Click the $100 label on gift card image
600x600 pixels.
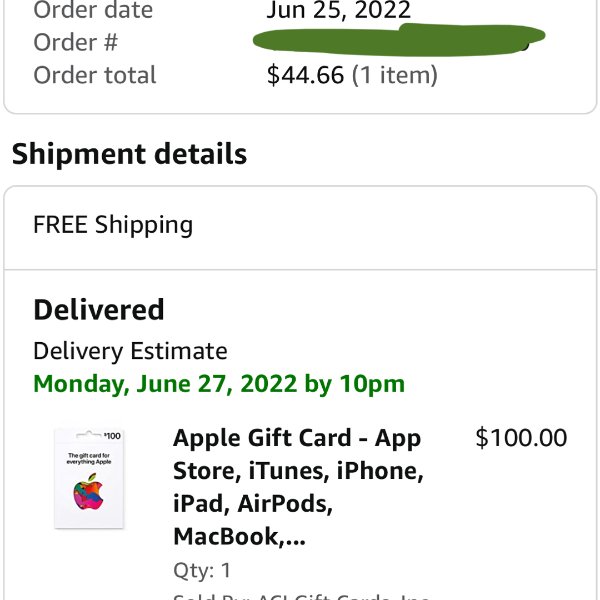(x=112, y=436)
